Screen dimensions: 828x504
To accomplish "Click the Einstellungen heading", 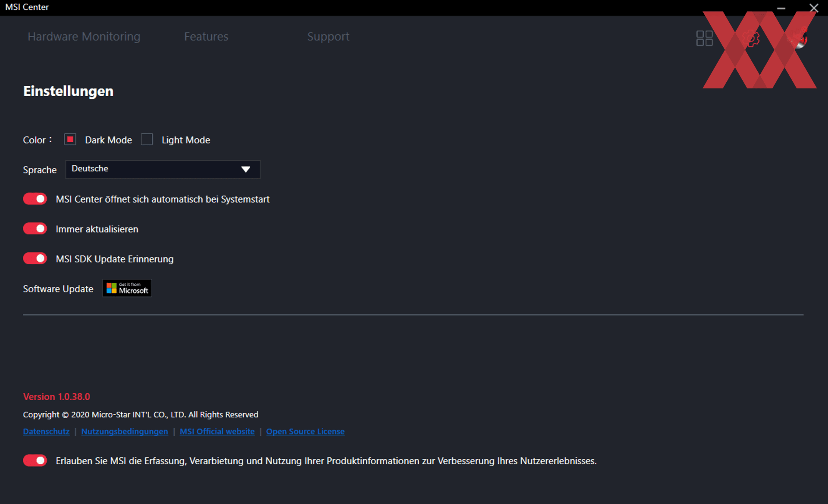I will point(68,91).
